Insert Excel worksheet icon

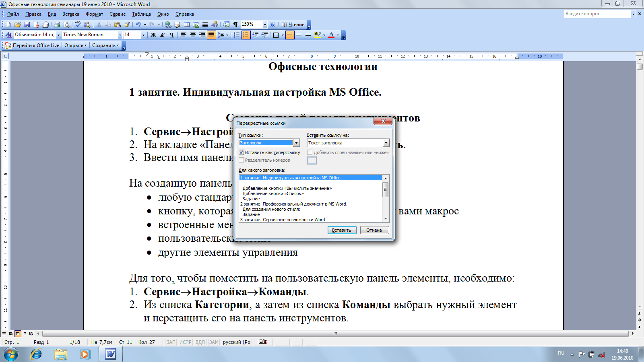point(196,25)
